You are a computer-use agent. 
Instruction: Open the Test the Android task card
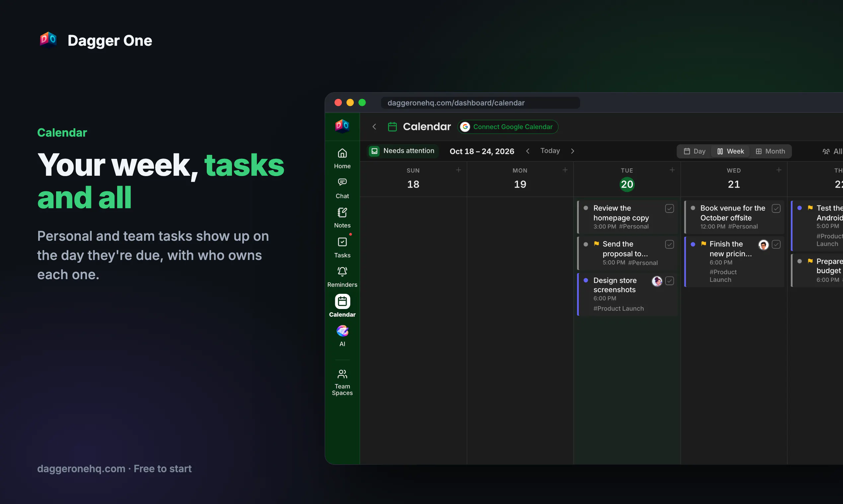(x=817, y=226)
